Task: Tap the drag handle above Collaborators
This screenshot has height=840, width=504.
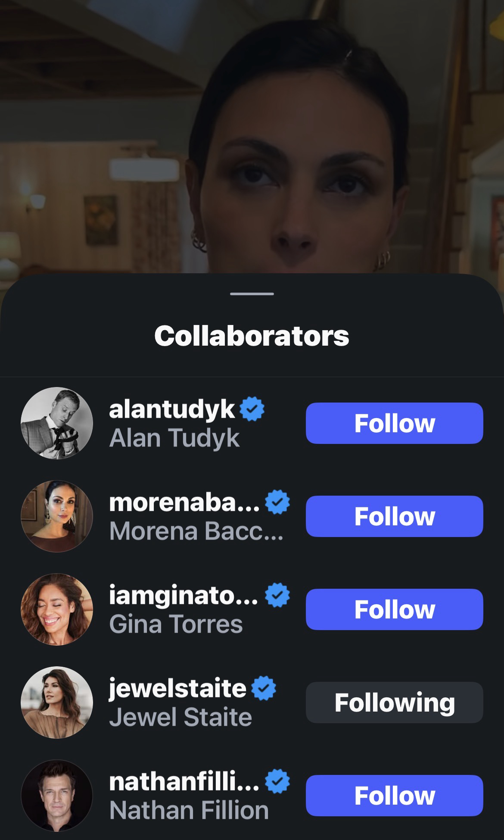Action: [252, 294]
